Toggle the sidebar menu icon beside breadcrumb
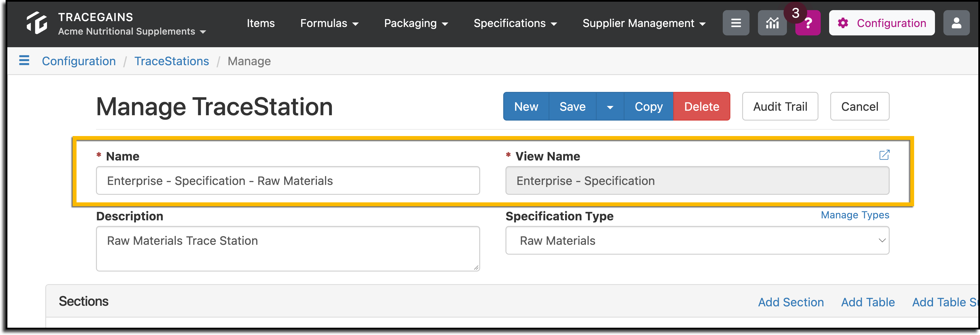 pos(24,60)
